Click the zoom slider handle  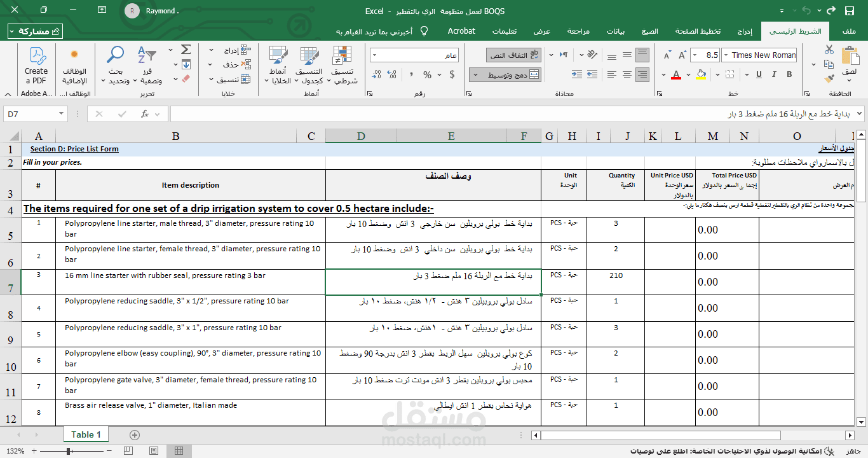tap(69, 451)
